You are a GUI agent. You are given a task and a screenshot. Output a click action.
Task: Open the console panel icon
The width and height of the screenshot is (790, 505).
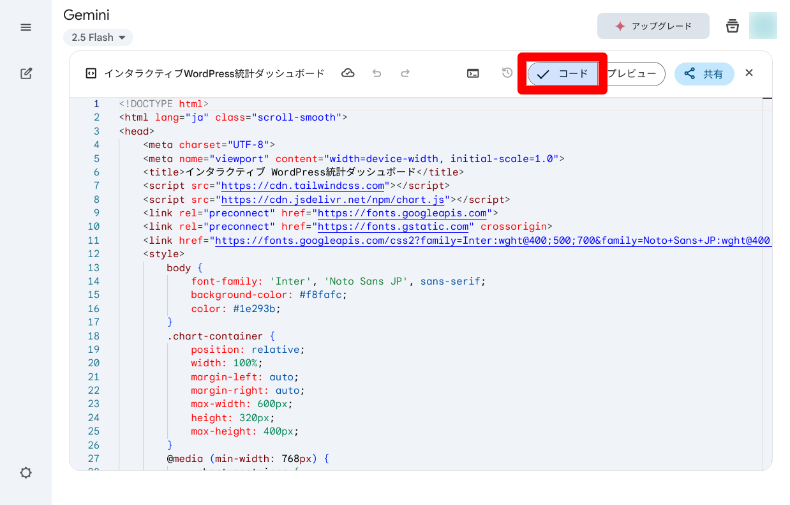point(473,74)
